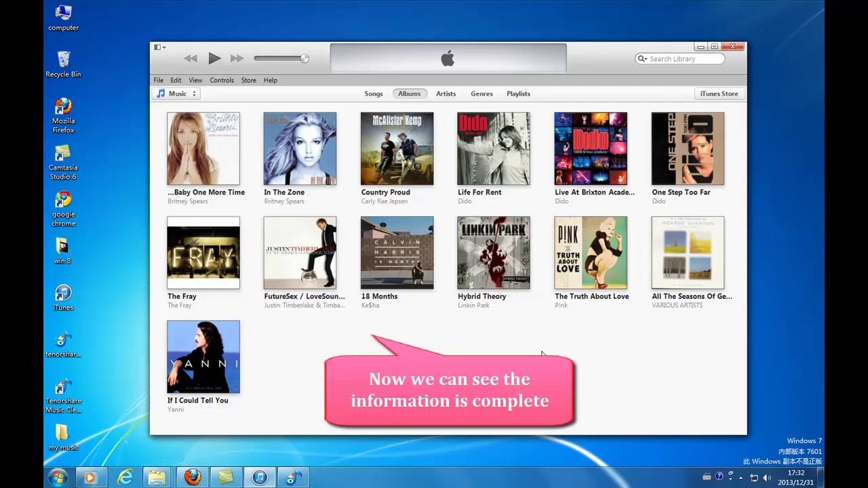
Task: Open Internet Explorer from the taskbar
Action: coord(125,477)
